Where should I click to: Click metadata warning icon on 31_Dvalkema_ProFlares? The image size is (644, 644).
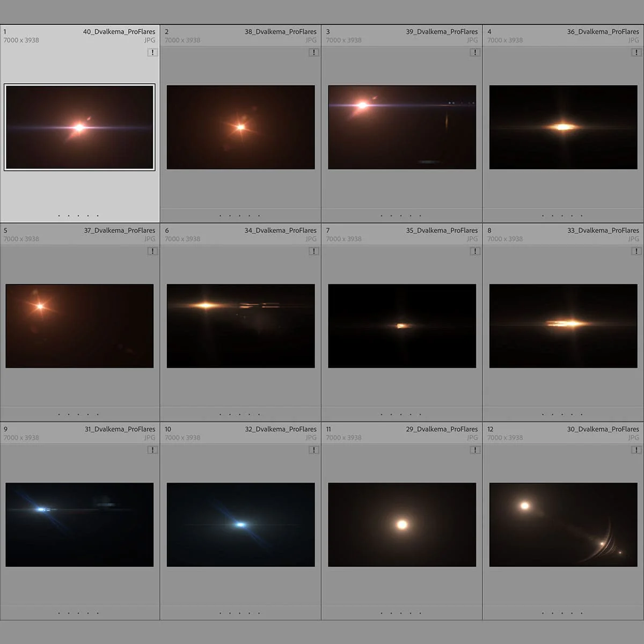point(152,450)
